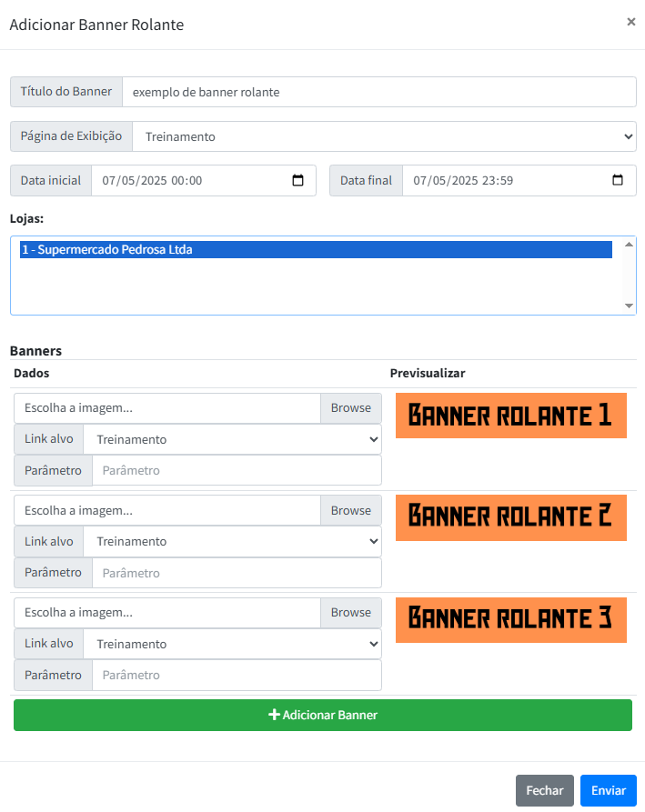Expand the Página de Exibição dropdown
Image resolution: width=645 pixels, height=812 pixels.
383,136
